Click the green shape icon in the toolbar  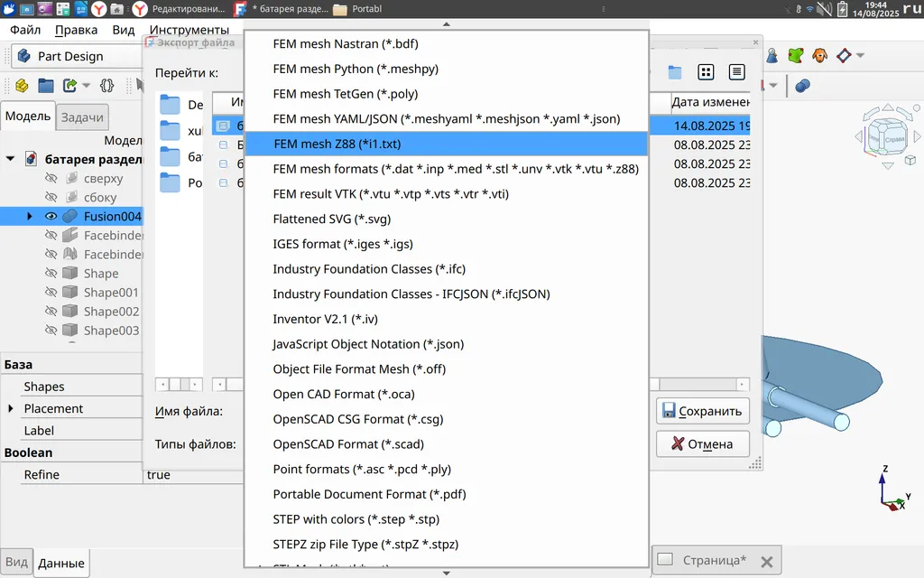click(x=796, y=56)
